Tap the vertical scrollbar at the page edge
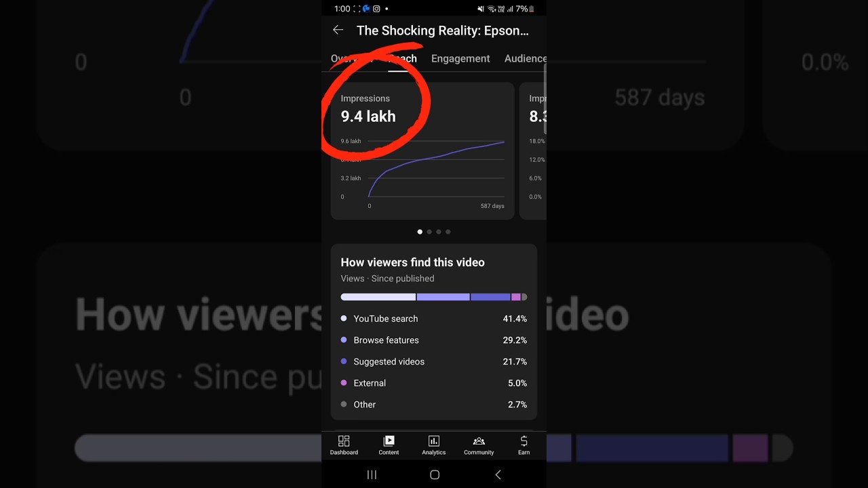The height and width of the screenshot is (488, 868). [x=545, y=100]
